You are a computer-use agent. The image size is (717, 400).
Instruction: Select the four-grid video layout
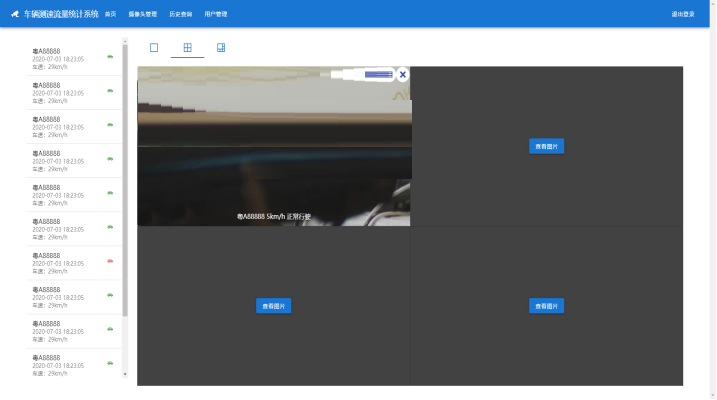[x=187, y=48]
